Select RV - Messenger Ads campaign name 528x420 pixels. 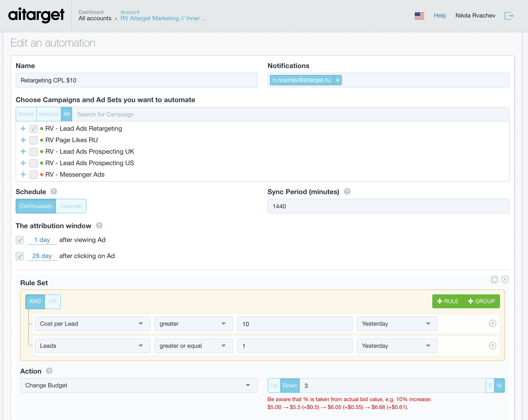pyautogui.click(x=75, y=175)
